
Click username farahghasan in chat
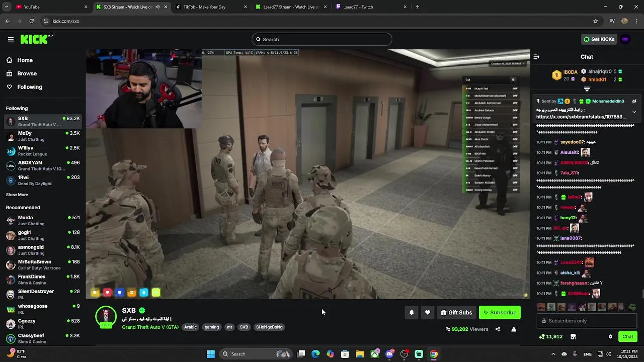click(574, 283)
